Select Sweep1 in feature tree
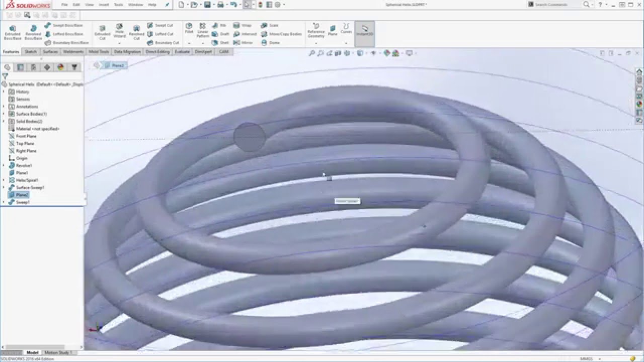 19,202
